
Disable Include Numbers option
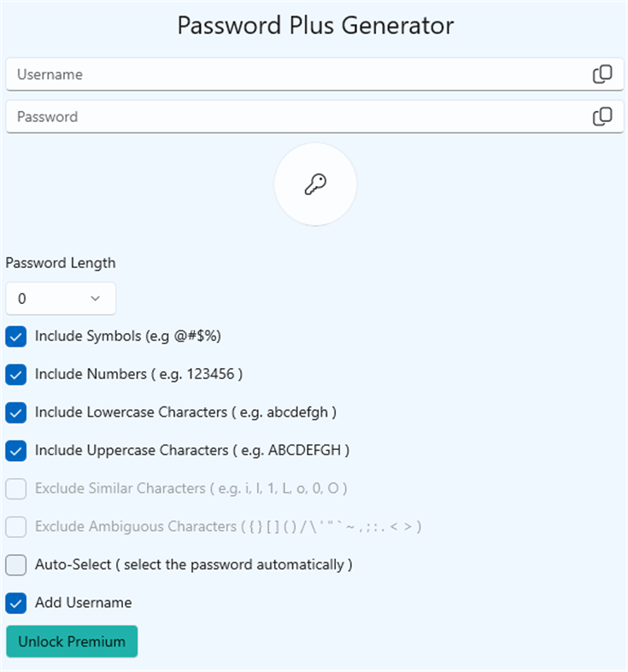(x=16, y=374)
